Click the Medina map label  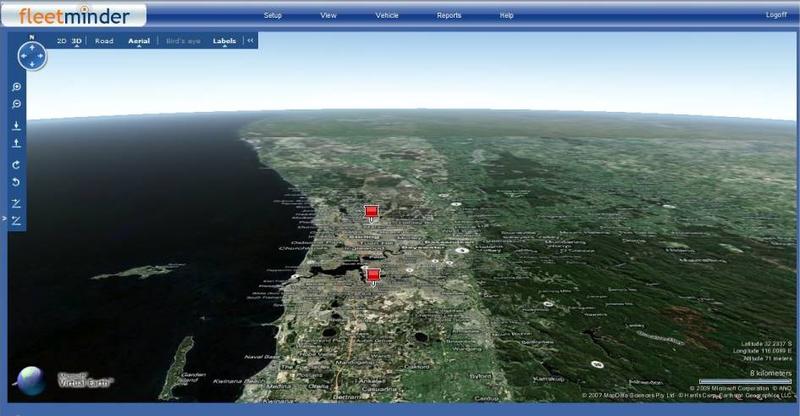[279, 386]
